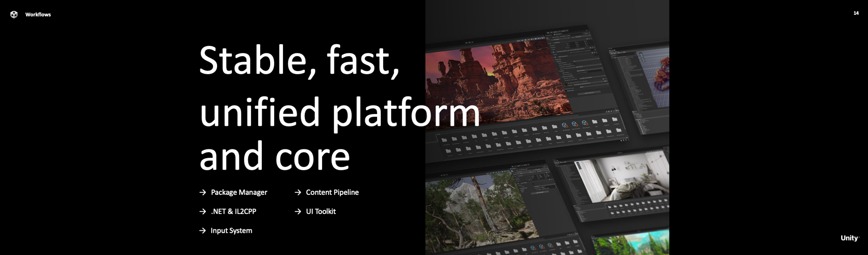The height and width of the screenshot is (255, 868).
Task: Select the .NET & IL2CPP item
Action: click(233, 211)
